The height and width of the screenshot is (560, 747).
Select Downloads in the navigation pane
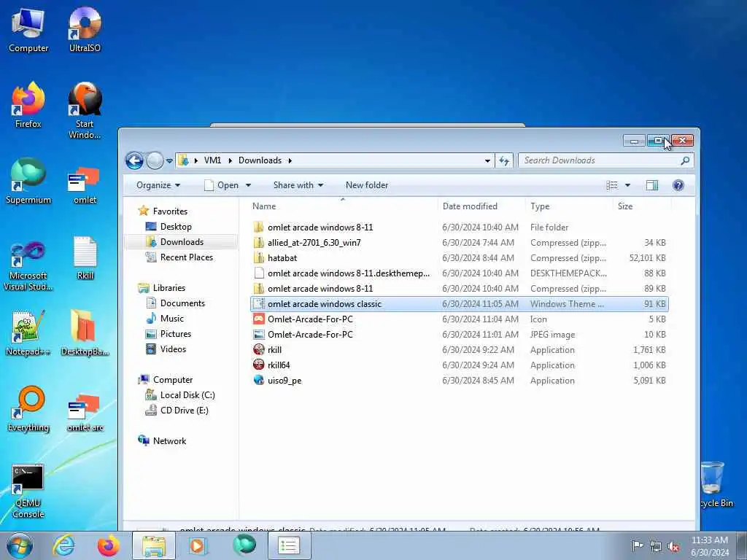(182, 242)
